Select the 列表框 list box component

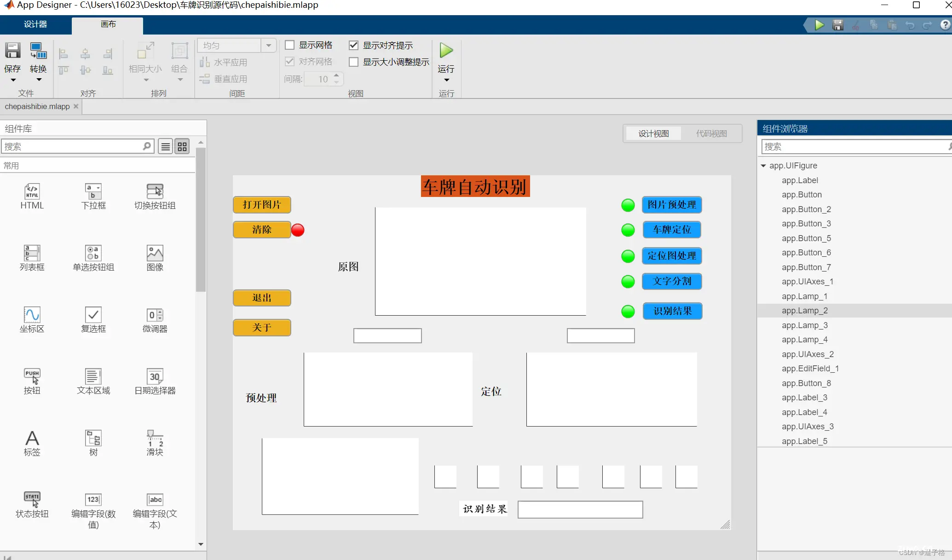(32, 258)
